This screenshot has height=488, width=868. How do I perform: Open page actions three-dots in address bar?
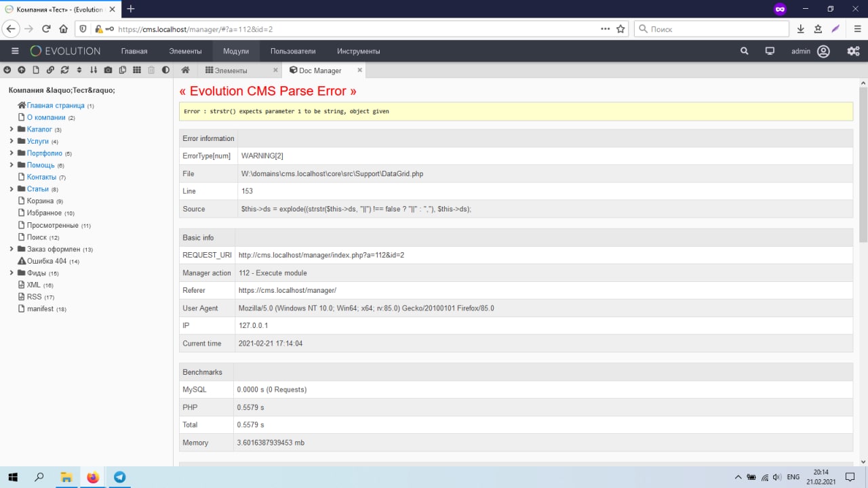pos(606,29)
